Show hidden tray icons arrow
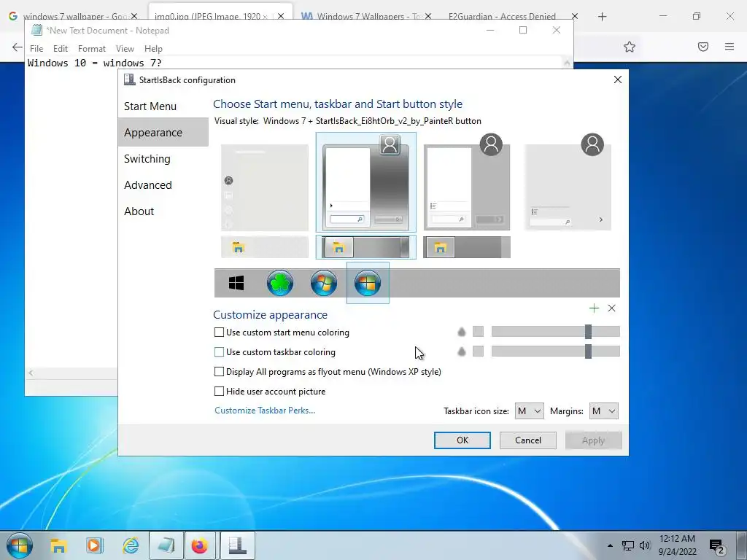 click(x=610, y=545)
